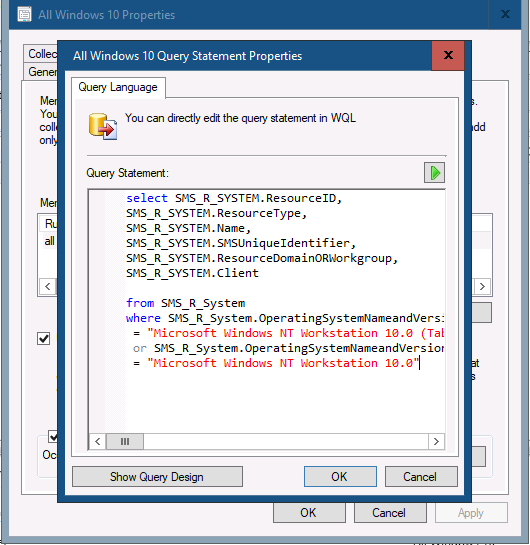Cancel the Query Statement Properties dialog
The width and height of the screenshot is (530, 545).
[x=421, y=477]
